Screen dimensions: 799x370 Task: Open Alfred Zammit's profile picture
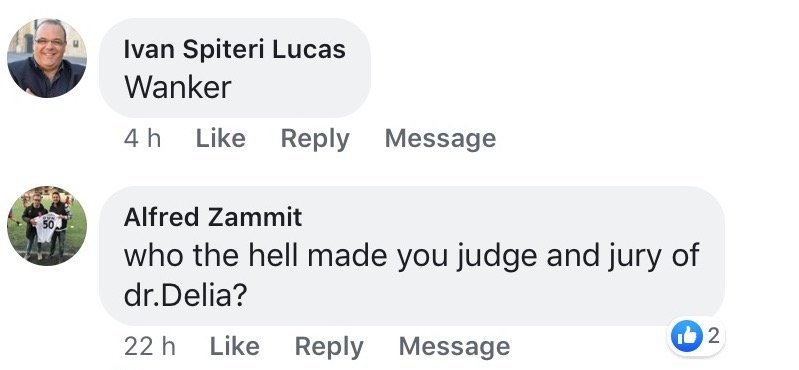[47, 225]
